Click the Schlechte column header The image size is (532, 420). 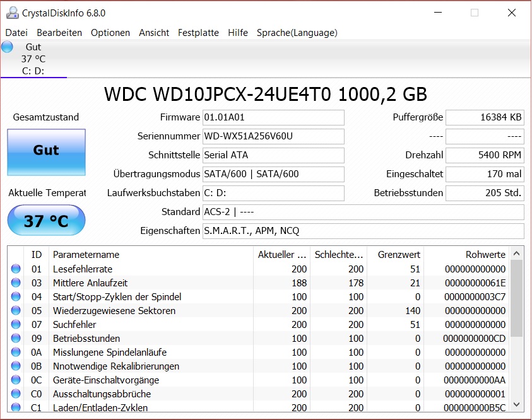pyautogui.click(x=338, y=255)
